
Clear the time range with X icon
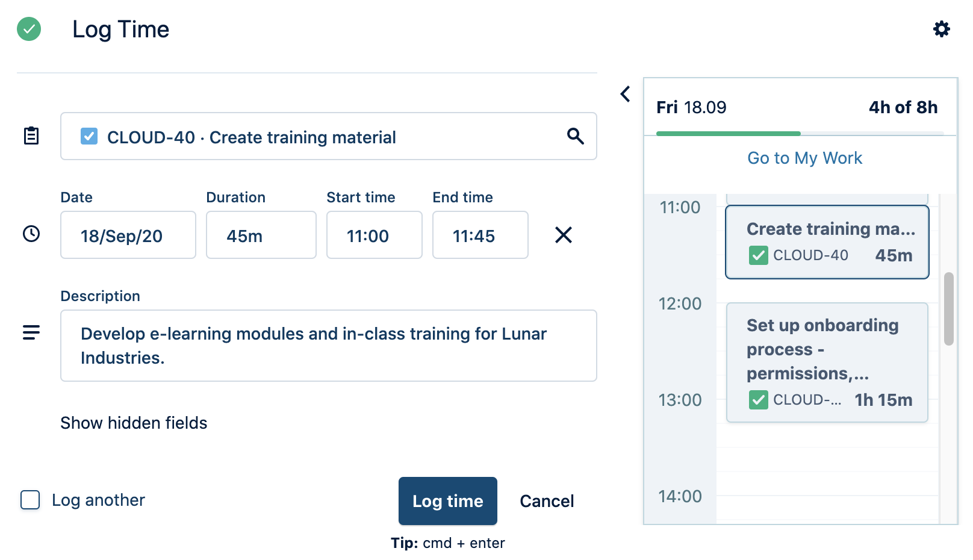pyautogui.click(x=563, y=235)
